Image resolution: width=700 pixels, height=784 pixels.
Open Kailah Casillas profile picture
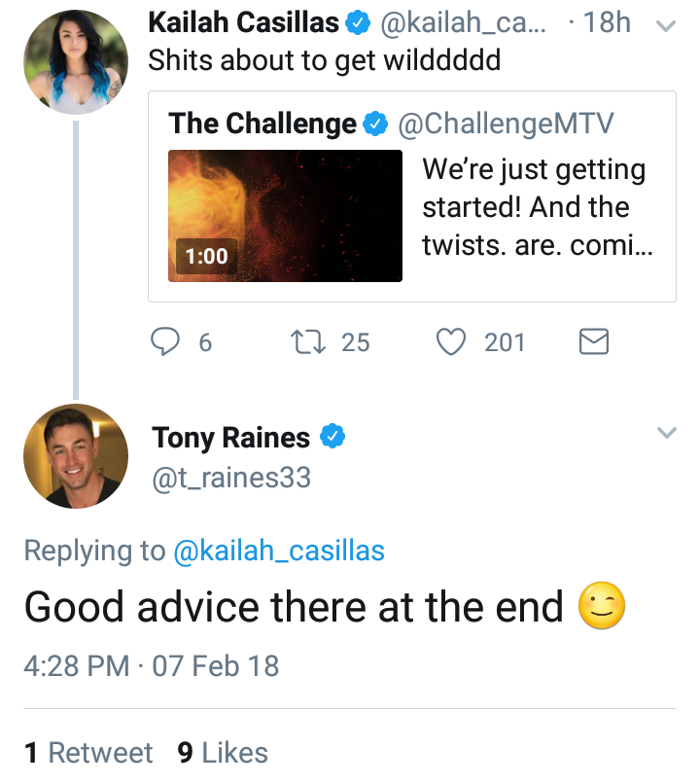(x=76, y=62)
